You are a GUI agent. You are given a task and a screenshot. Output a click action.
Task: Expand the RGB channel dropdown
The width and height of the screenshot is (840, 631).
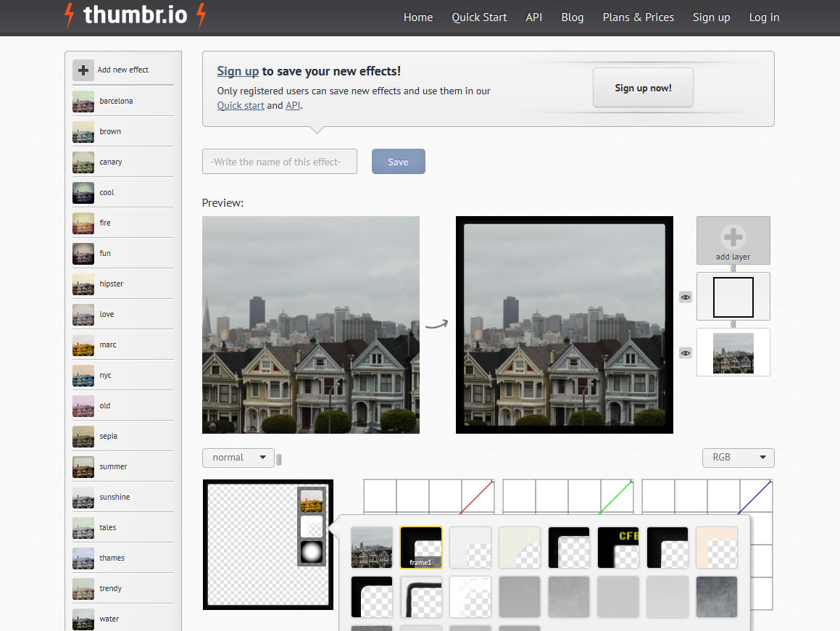739,458
